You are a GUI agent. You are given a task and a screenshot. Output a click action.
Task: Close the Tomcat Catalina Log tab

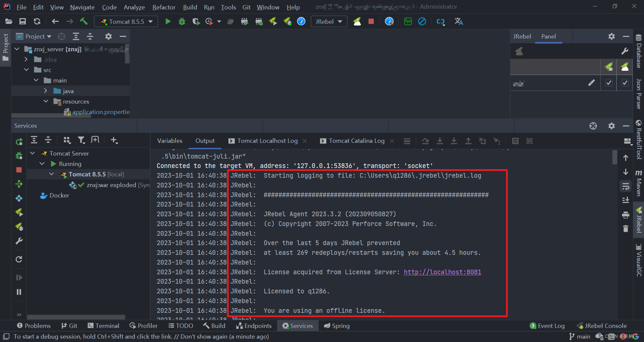click(x=392, y=141)
